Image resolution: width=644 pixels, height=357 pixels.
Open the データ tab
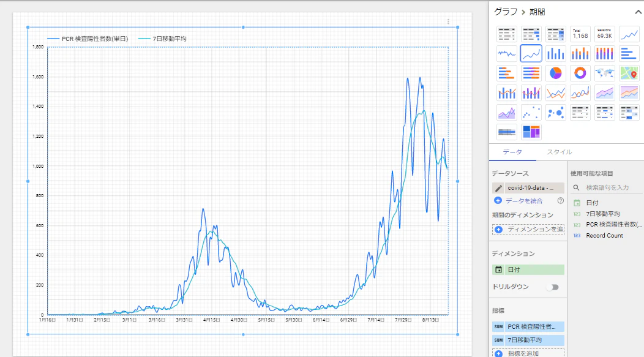click(x=512, y=152)
